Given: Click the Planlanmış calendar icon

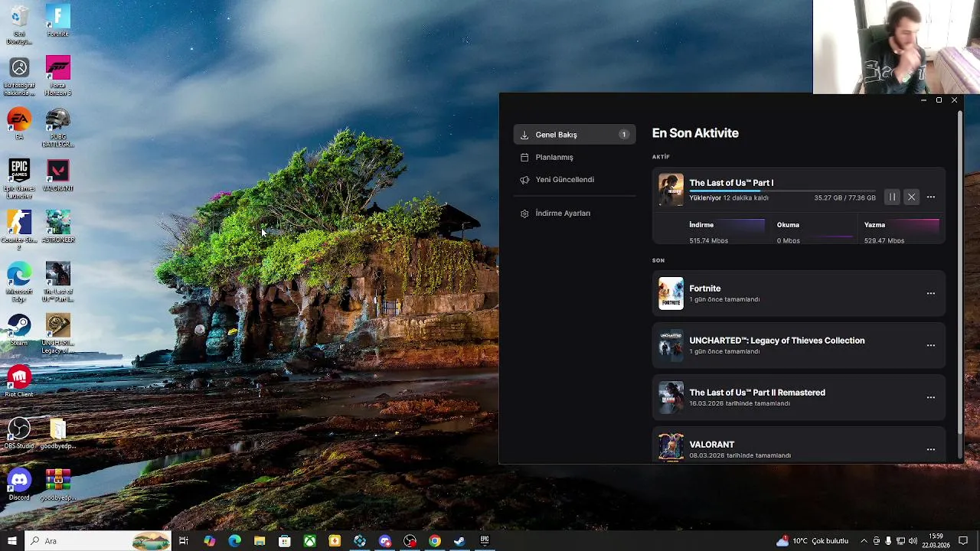Looking at the screenshot, I should point(524,158).
